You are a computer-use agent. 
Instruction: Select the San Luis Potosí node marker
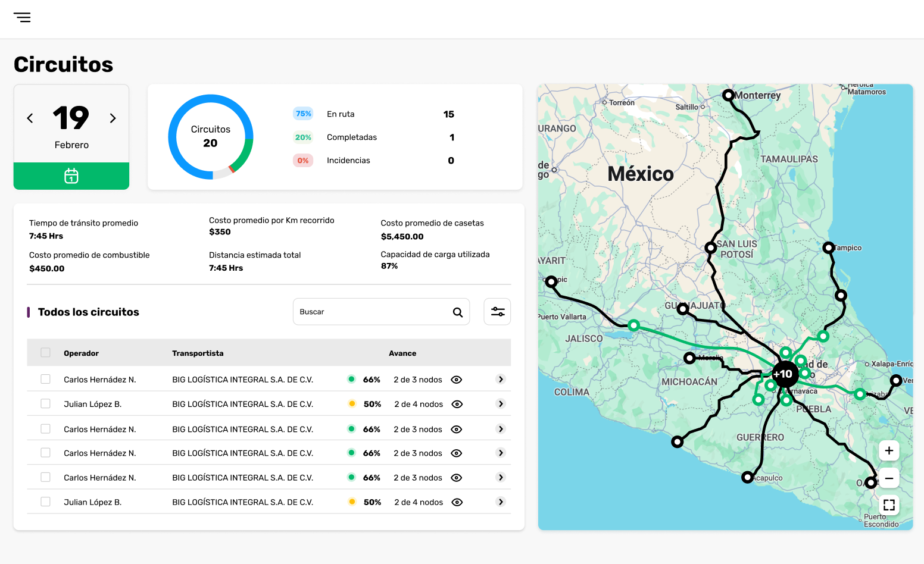710,247
